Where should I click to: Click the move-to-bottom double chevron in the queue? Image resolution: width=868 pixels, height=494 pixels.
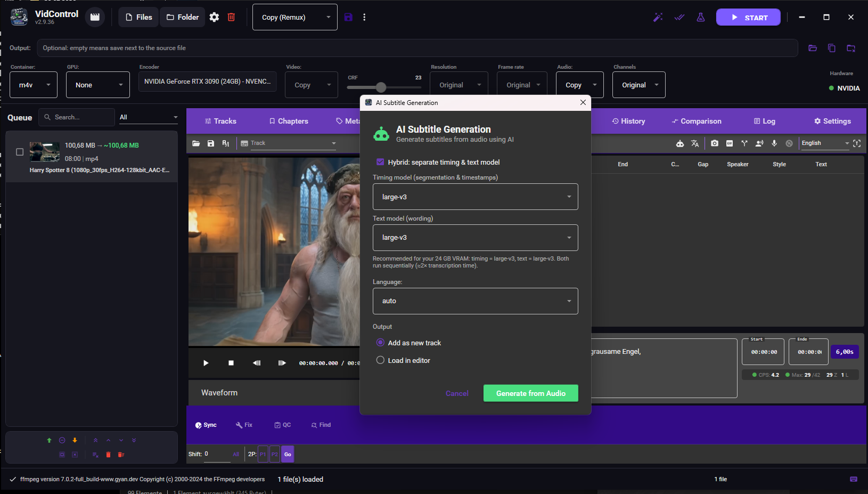pos(134,440)
